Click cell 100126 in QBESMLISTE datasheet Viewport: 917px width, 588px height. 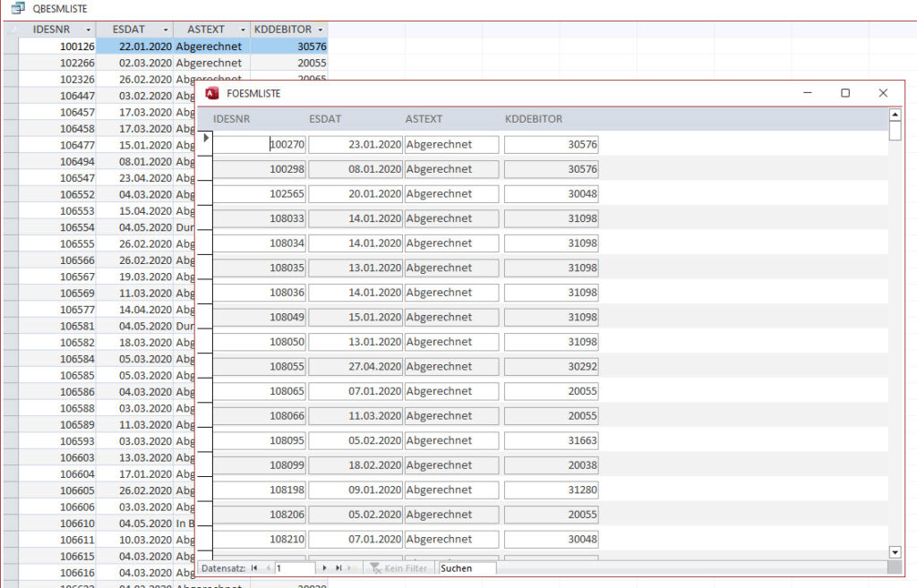[x=57, y=47]
